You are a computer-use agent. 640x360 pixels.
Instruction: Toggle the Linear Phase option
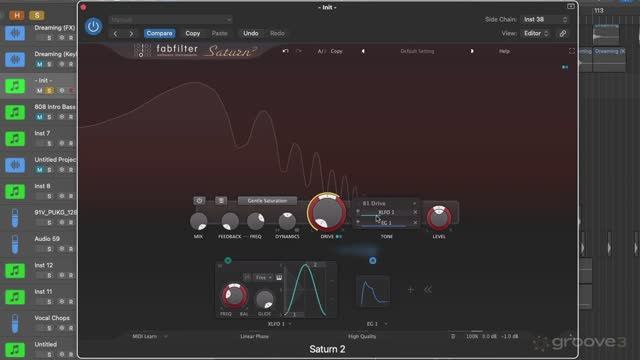254,337
